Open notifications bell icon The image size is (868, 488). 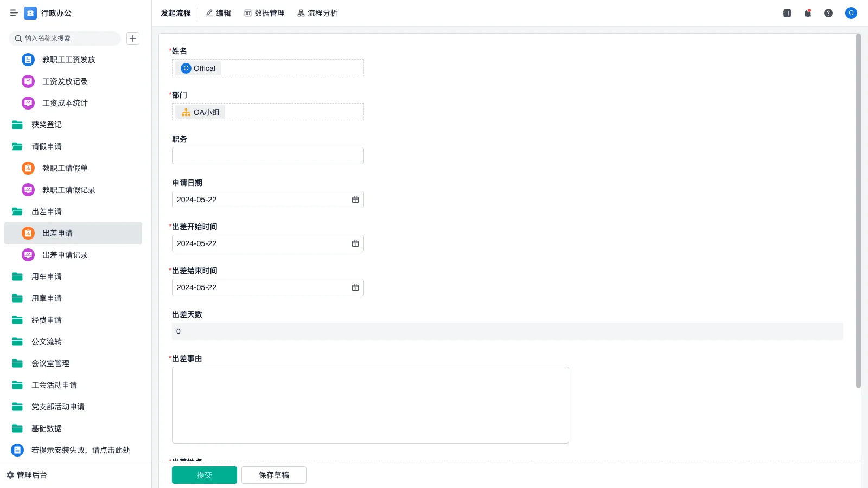[808, 13]
